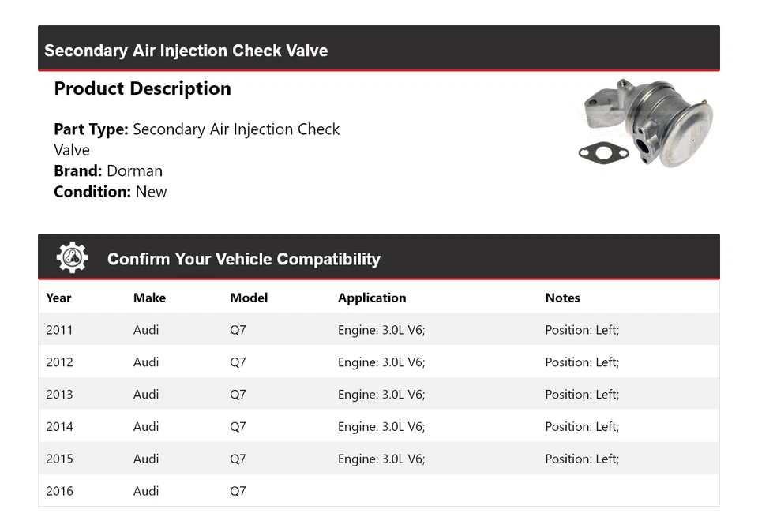Click the Audi make in 2015 row
The width and height of the screenshot is (758, 532).
[146, 459]
